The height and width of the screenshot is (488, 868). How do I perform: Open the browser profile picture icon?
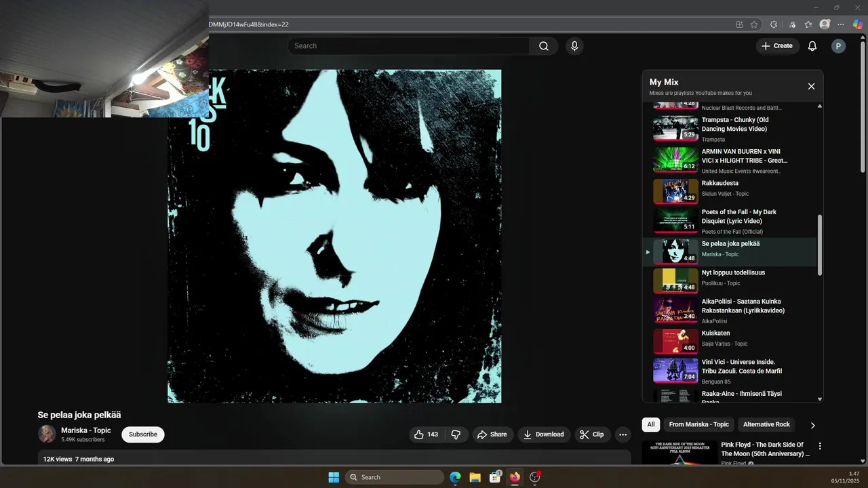click(825, 24)
